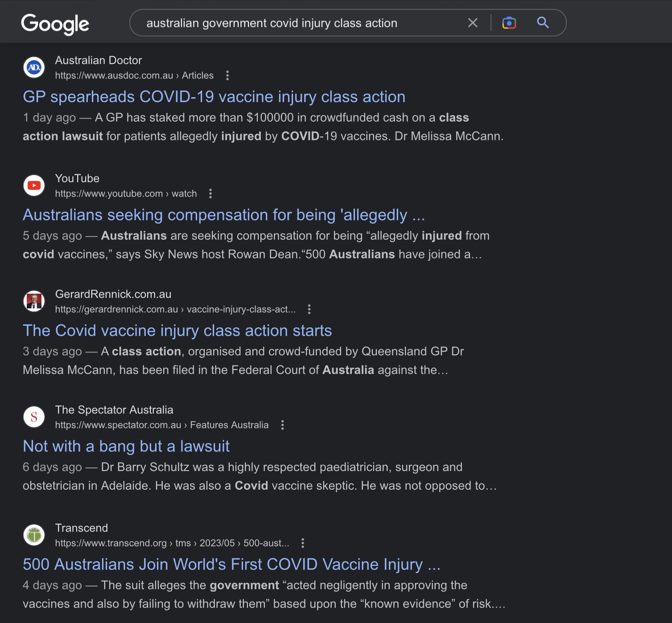Image resolution: width=672 pixels, height=623 pixels.
Task: Click the gerardrennick.com.au URL breadcrumb
Action: point(175,309)
